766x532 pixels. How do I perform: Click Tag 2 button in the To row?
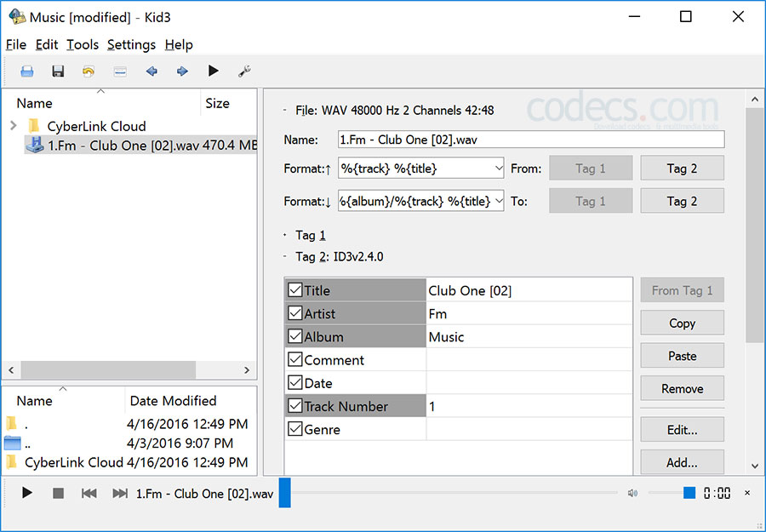click(x=682, y=201)
